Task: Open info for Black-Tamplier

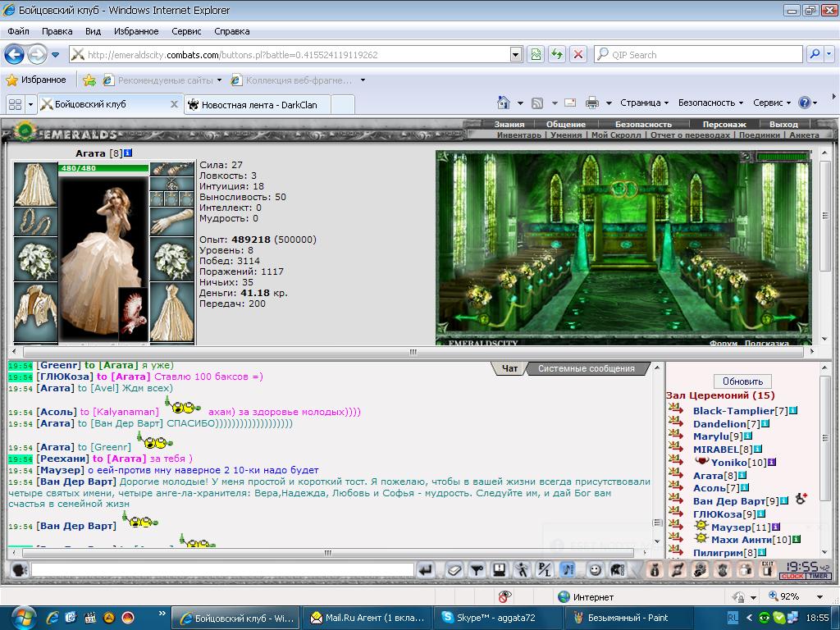Action: tap(793, 410)
